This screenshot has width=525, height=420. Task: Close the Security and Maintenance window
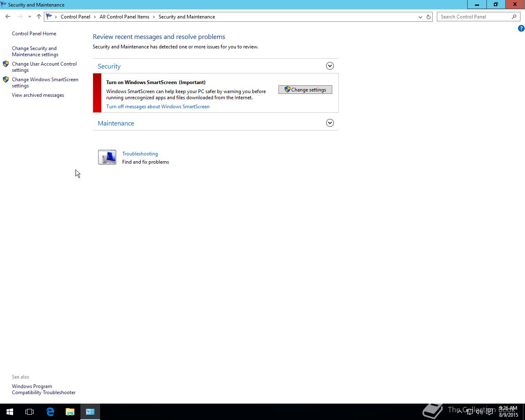pyautogui.click(x=515, y=5)
